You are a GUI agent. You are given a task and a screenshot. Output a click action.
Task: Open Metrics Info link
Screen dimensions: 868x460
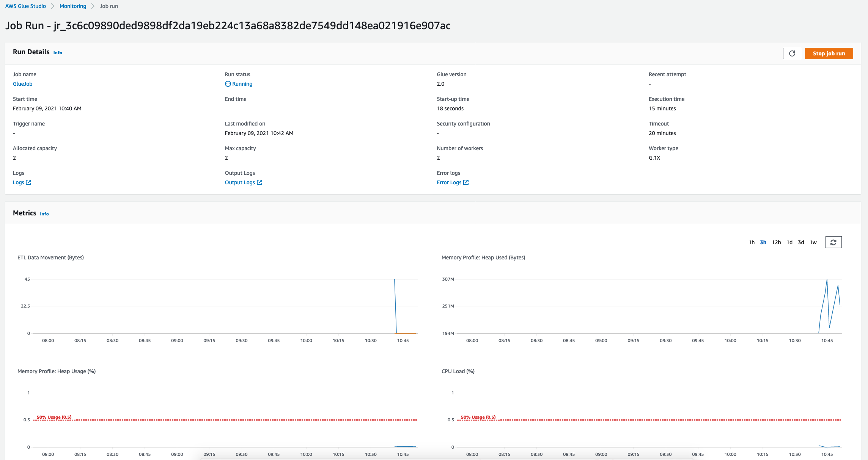click(x=44, y=214)
